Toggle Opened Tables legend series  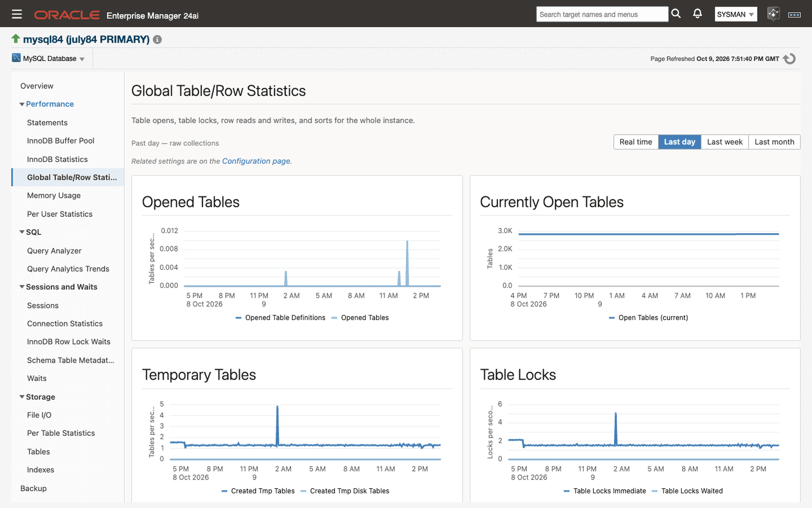coord(360,317)
